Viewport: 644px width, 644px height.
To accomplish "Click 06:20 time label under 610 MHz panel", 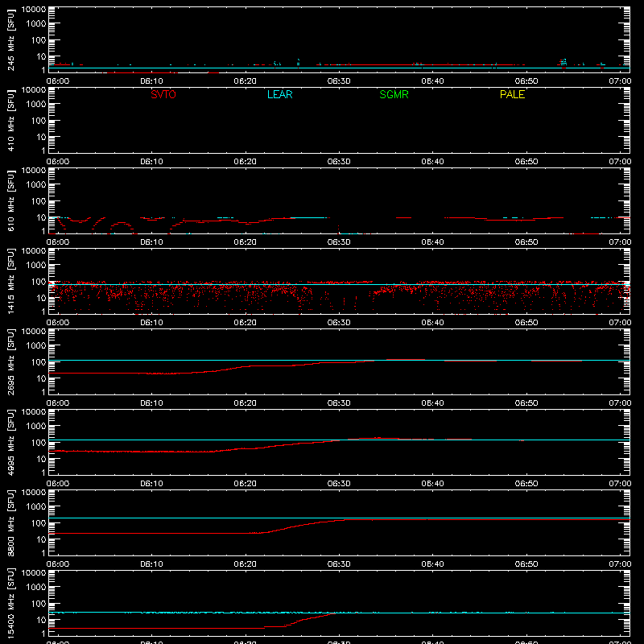I will pos(246,242).
